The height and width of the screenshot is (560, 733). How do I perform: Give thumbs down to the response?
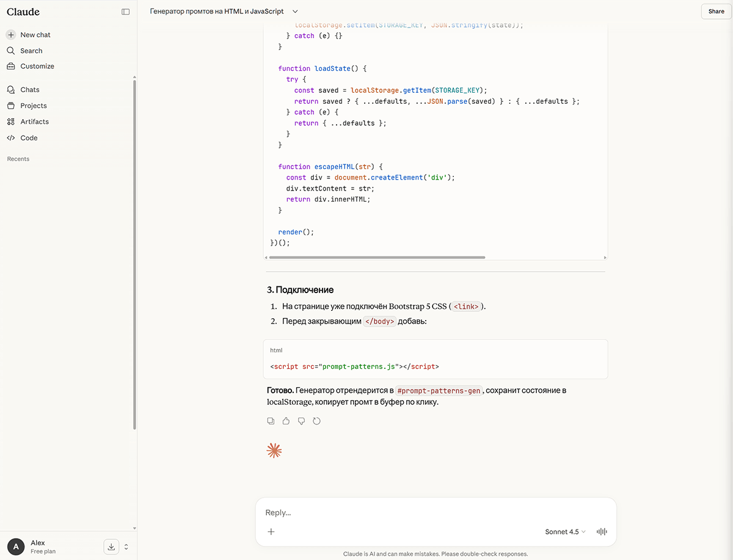coord(301,421)
